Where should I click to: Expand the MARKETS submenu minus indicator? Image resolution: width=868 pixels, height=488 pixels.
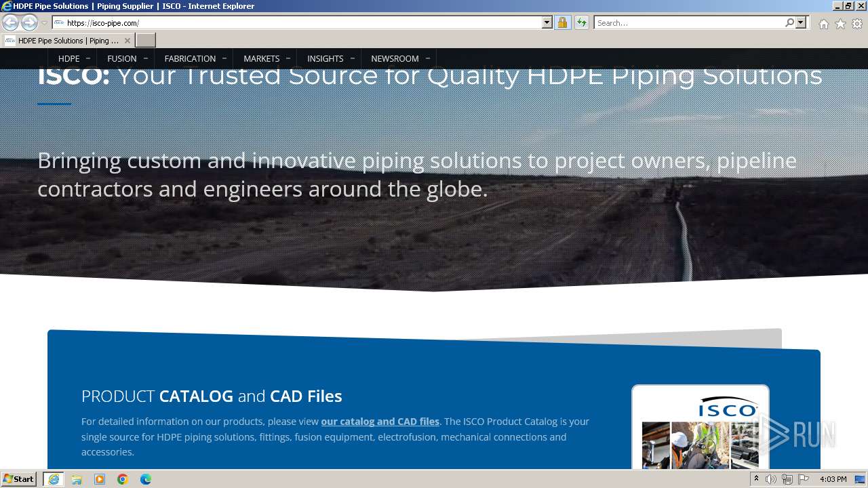tap(288, 59)
